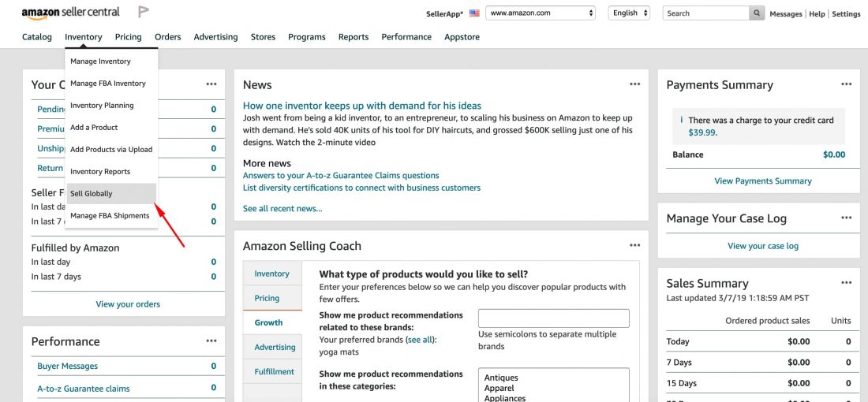Open View Payments Summary link

(x=763, y=181)
